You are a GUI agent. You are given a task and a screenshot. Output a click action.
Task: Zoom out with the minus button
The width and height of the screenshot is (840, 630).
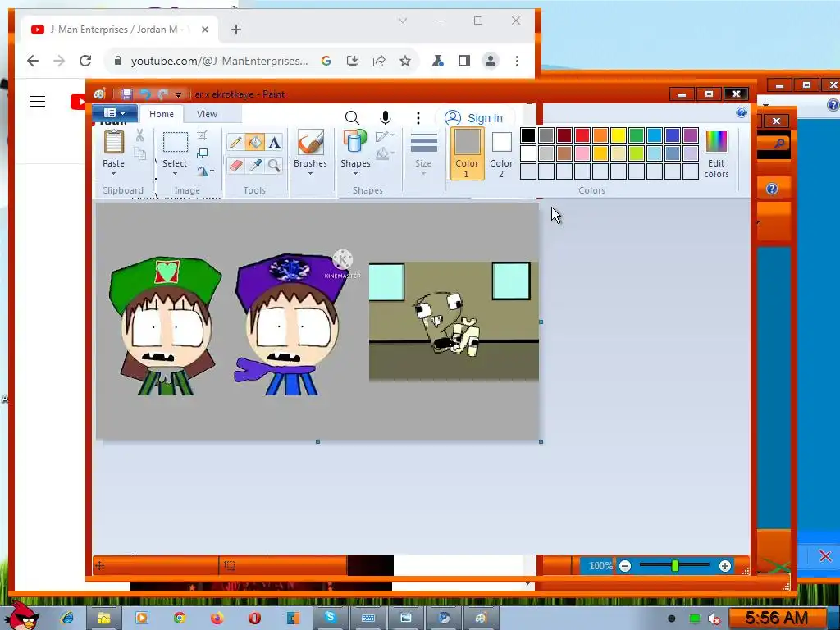(x=625, y=566)
